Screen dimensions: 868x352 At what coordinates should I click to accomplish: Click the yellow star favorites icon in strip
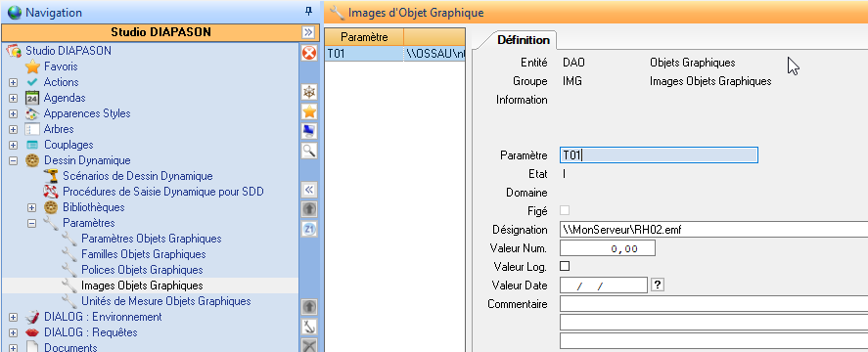[x=309, y=111]
